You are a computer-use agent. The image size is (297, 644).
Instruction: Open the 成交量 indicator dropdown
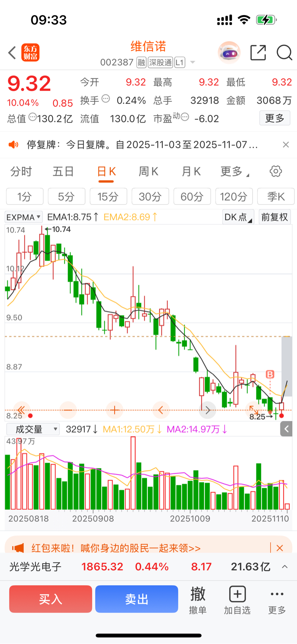(33, 429)
